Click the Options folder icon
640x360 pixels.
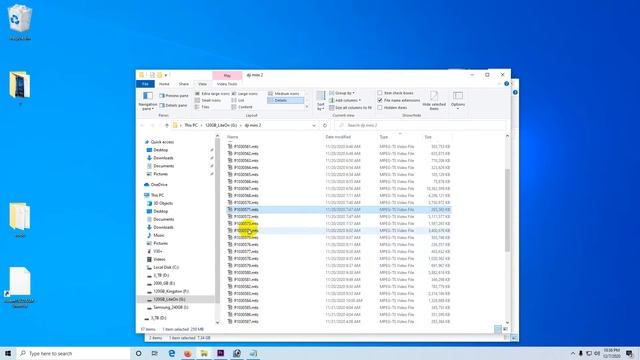click(458, 96)
